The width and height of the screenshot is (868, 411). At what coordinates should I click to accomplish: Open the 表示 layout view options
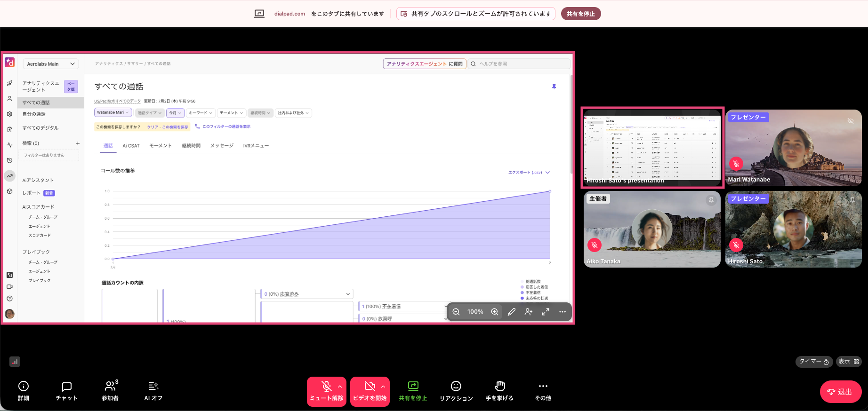coord(849,362)
